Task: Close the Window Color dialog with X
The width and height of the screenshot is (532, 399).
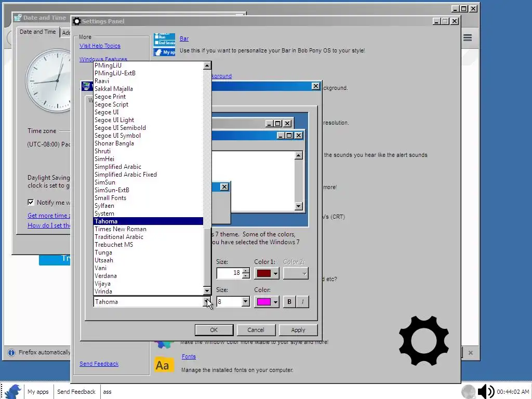Action: pos(315,86)
